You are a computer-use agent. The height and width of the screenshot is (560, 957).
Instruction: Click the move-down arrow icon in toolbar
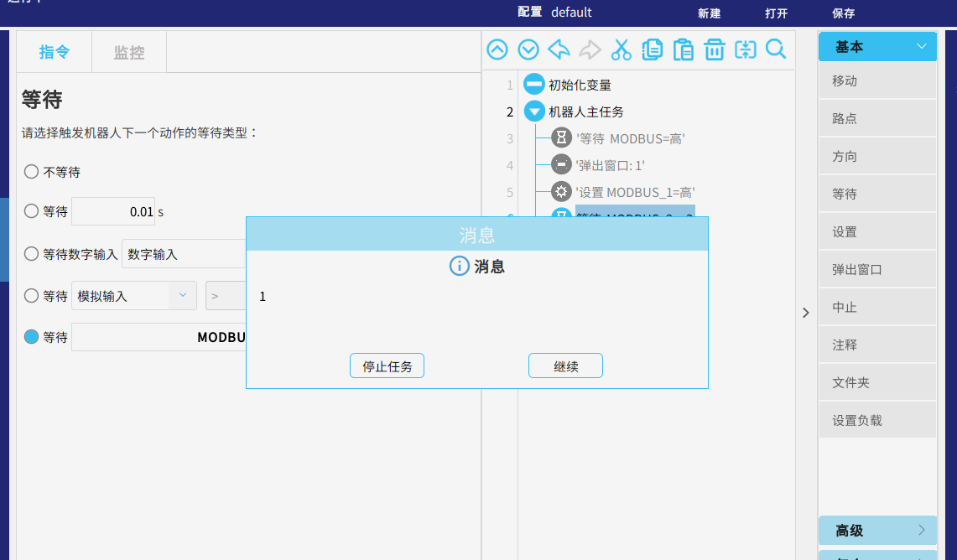[x=528, y=49]
